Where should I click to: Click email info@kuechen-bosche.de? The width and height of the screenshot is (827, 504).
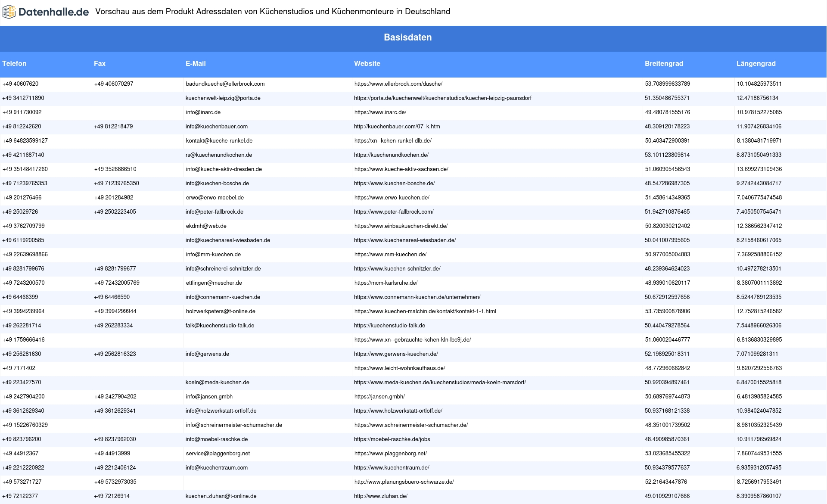(217, 184)
